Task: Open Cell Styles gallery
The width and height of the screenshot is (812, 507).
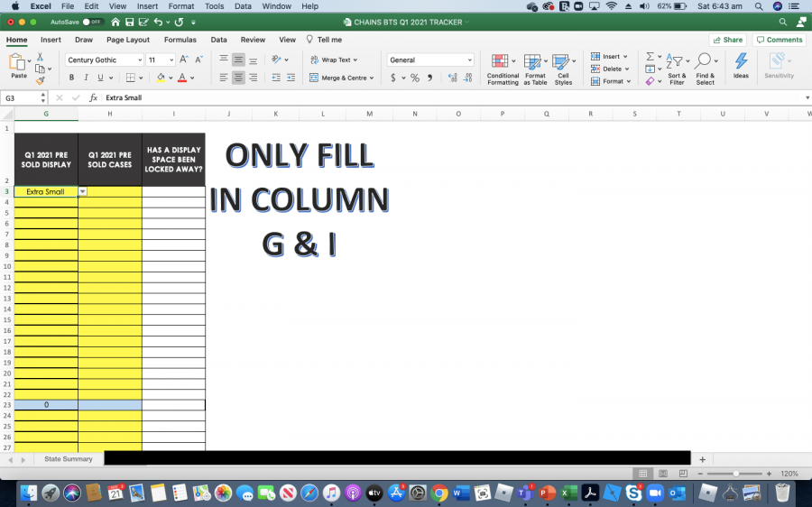Action: point(563,69)
